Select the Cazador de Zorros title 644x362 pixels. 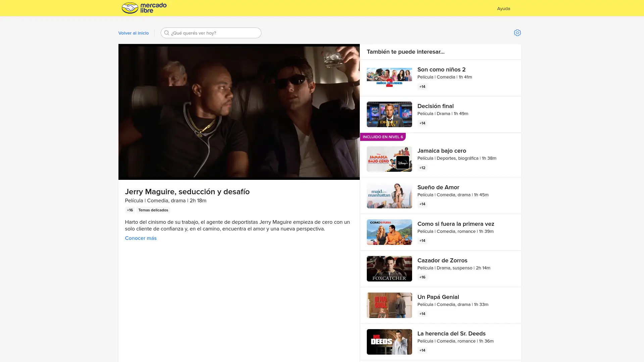(442, 260)
